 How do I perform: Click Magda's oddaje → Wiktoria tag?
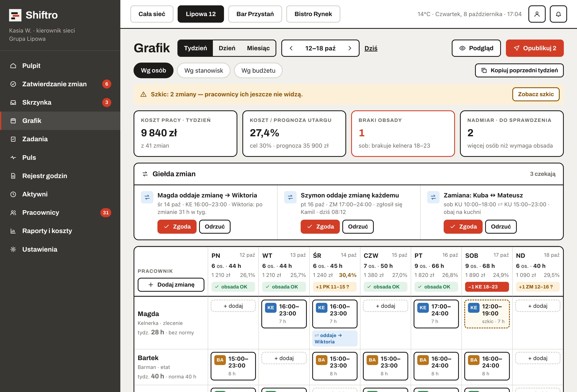point(335,338)
